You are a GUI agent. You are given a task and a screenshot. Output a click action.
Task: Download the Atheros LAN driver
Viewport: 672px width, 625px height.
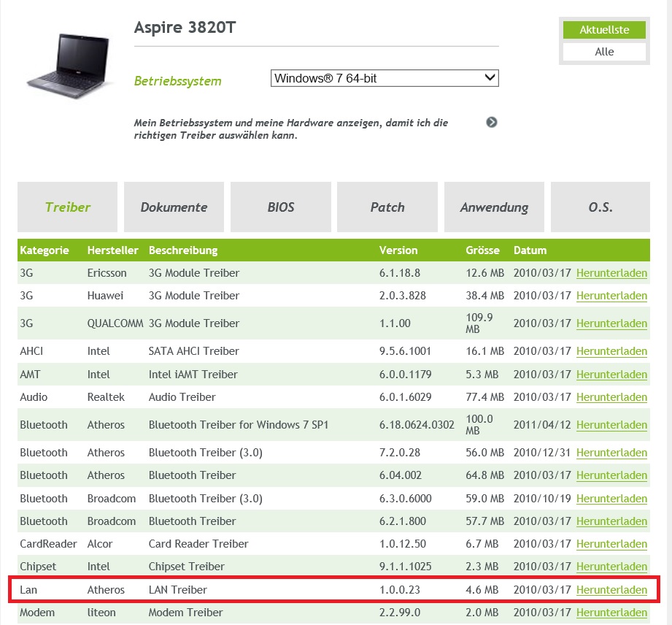[x=611, y=590]
